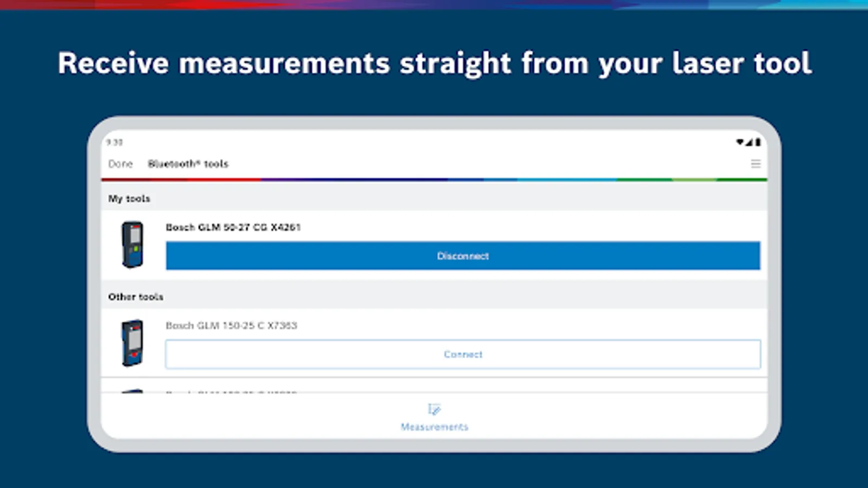Tap the Wi-Fi status icon
This screenshot has width=868, height=488.
pos(740,142)
